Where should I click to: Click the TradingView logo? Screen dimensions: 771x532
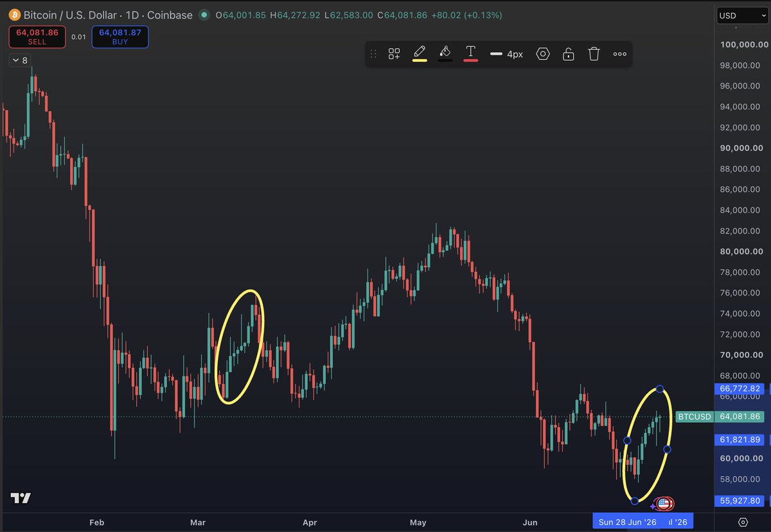click(21, 498)
